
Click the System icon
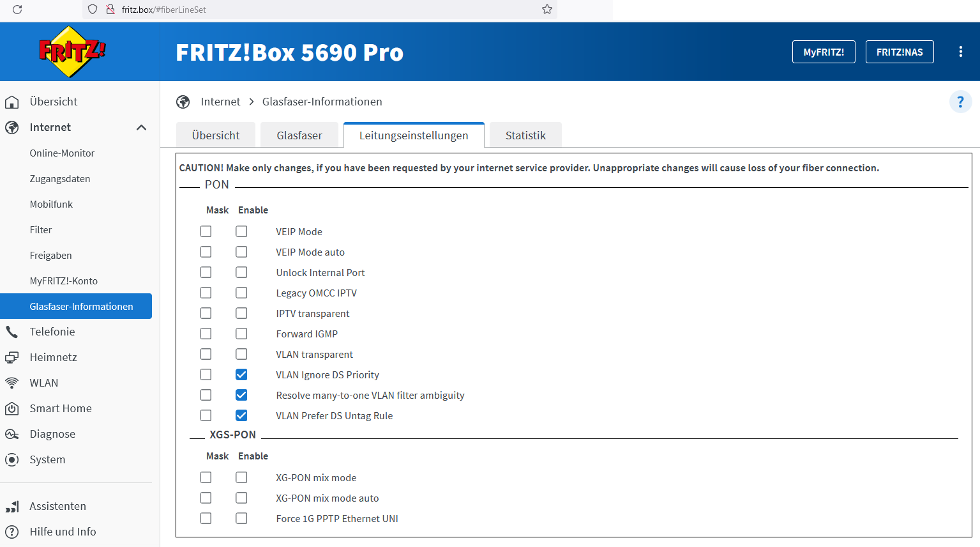(12, 459)
